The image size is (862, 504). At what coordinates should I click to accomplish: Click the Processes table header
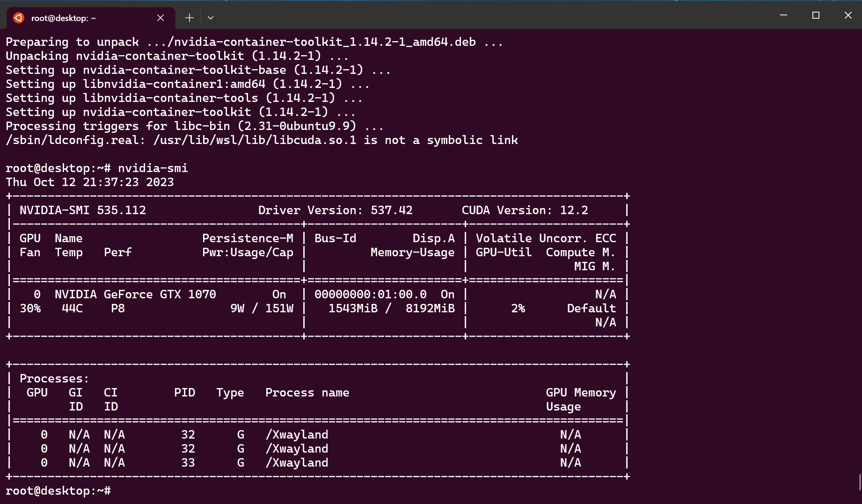tap(53, 378)
